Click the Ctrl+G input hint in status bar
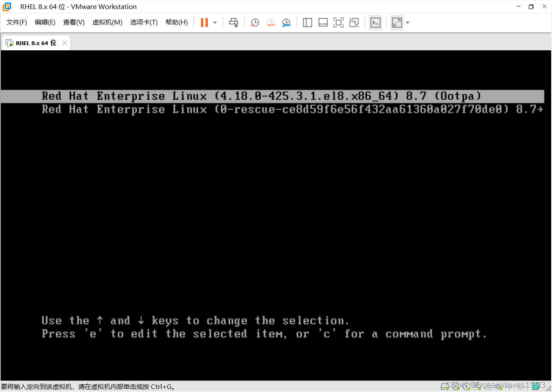The height and width of the screenshot is (392, 552). click(x=88, y=387)
